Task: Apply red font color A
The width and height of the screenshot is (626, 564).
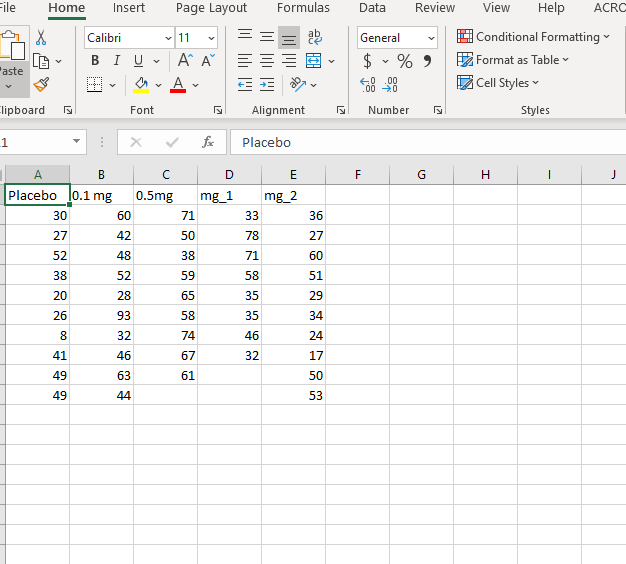Action: click(178, 85)
